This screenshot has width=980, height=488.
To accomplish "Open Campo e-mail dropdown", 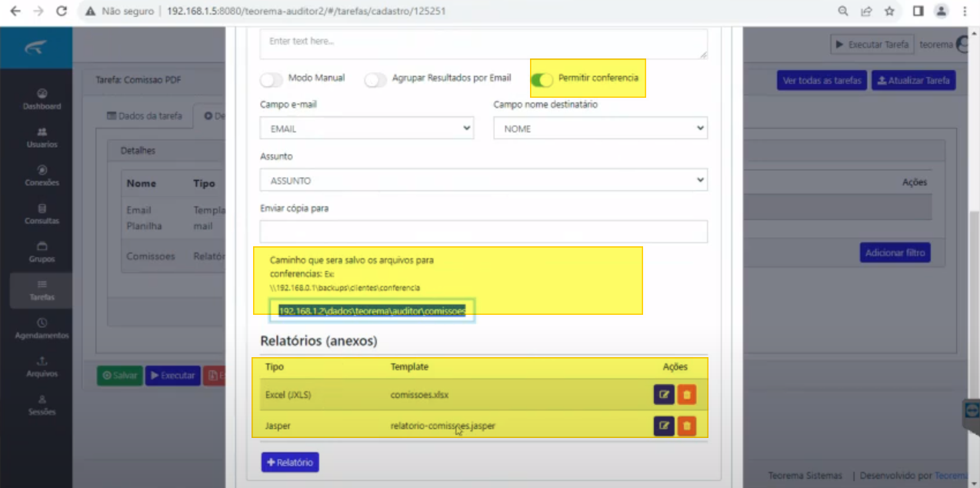I will tap(367, 129).
